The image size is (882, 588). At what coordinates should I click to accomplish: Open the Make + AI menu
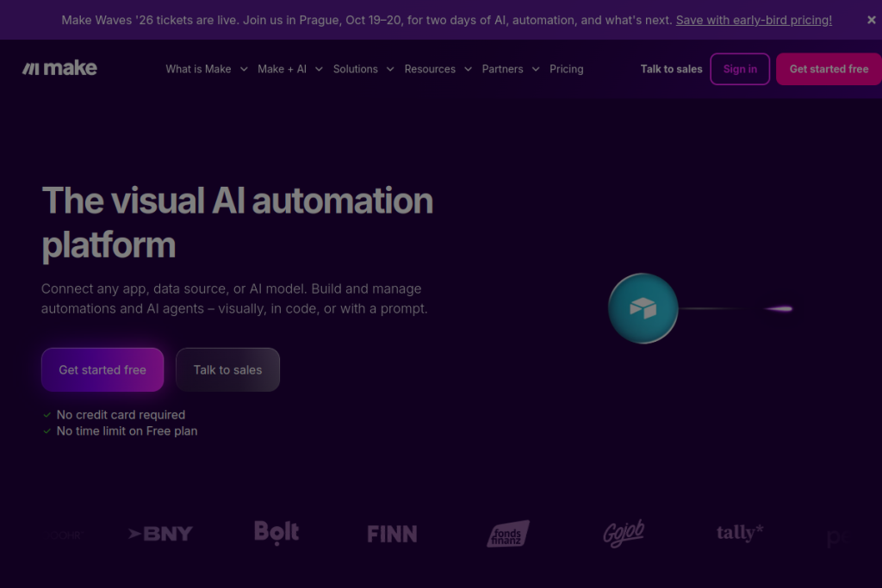coord(282,69)
